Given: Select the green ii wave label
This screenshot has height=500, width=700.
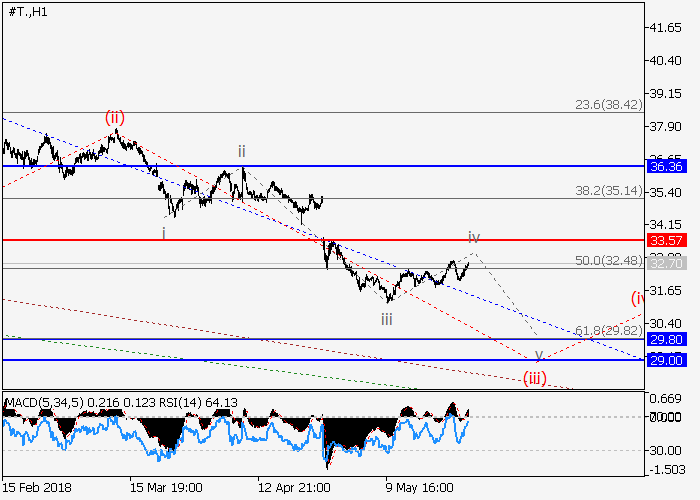Looking at the screenshot, I should tap(241, 151).
